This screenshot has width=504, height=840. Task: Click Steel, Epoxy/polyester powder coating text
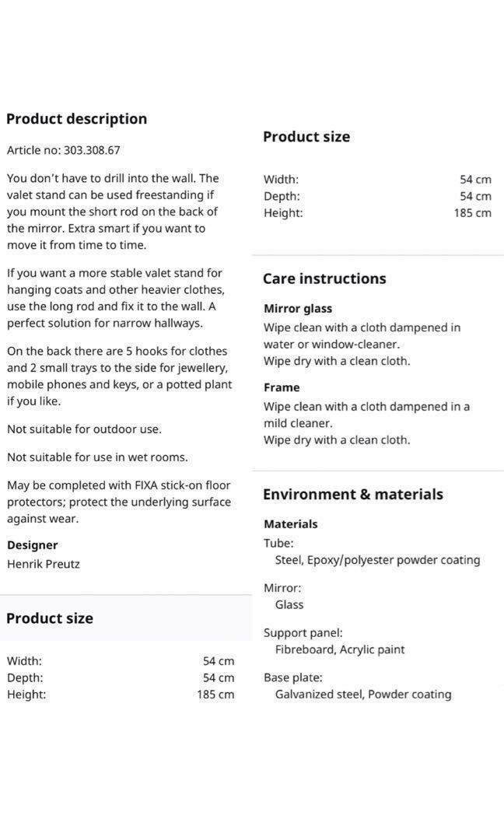pos(377,560)
